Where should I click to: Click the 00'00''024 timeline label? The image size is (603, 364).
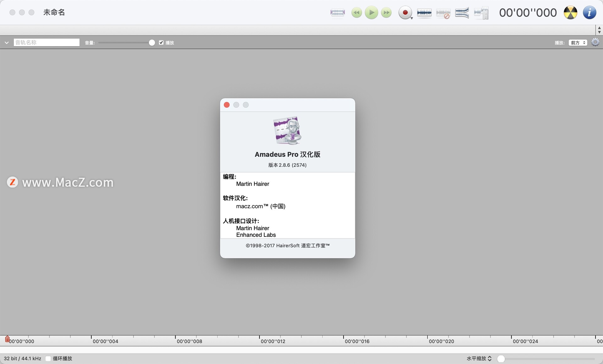[x=525, y=341]
